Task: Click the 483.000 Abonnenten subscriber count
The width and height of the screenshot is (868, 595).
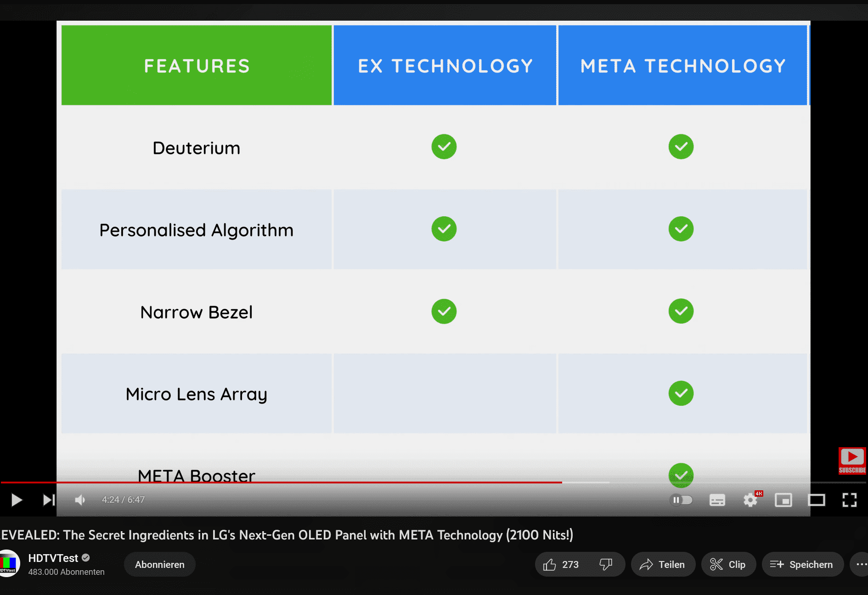Action: (x=66, y=572)
